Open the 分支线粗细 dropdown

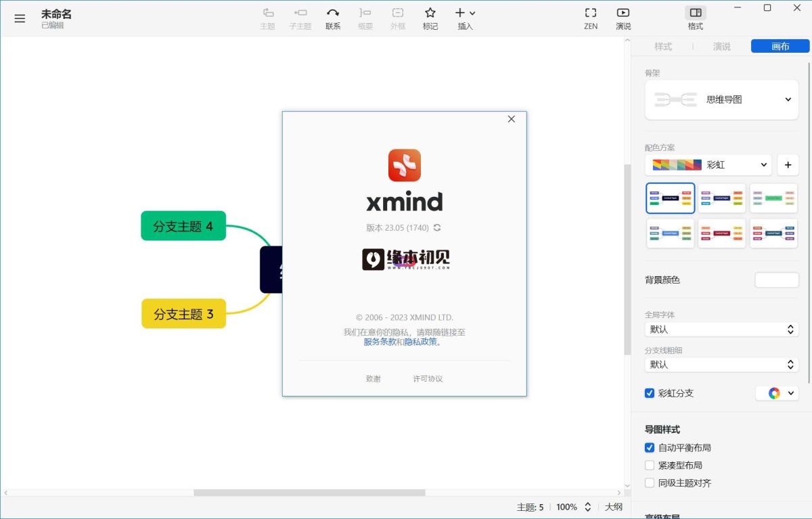[722, 365]
